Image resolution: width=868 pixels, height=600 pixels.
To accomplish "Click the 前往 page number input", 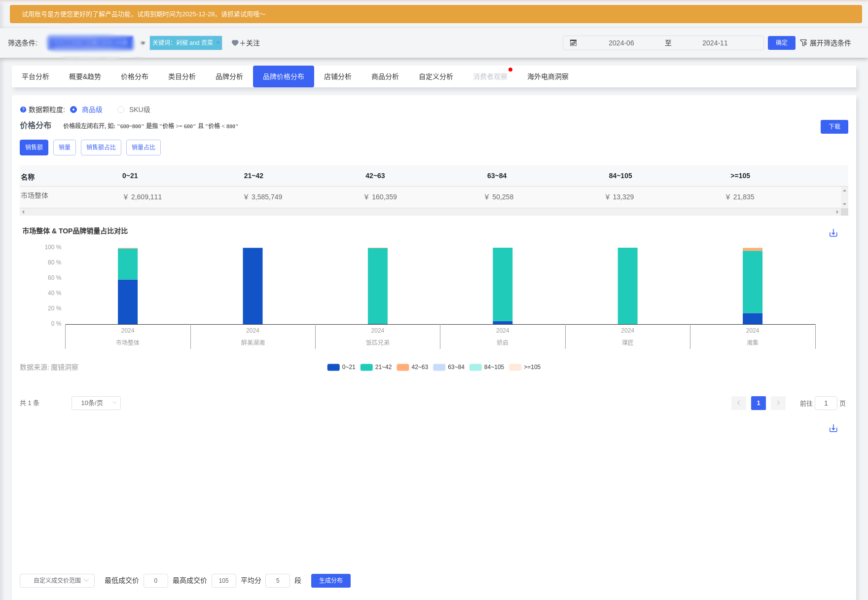I will [x=826, y=403].
